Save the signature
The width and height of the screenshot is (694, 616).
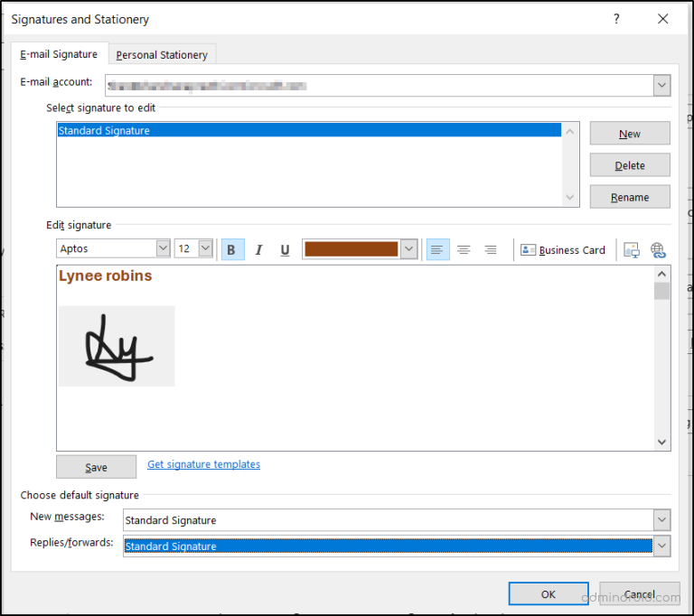(96, 467)
